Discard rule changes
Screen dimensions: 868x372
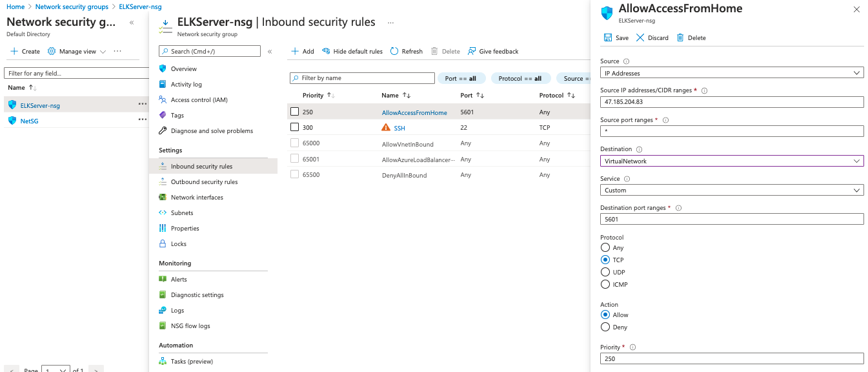click(652, 37)
